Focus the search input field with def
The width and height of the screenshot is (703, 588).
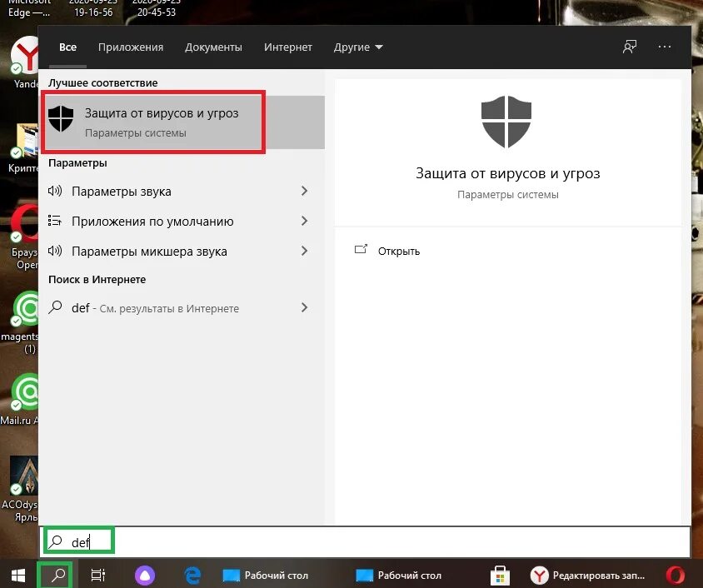point(365,542)
